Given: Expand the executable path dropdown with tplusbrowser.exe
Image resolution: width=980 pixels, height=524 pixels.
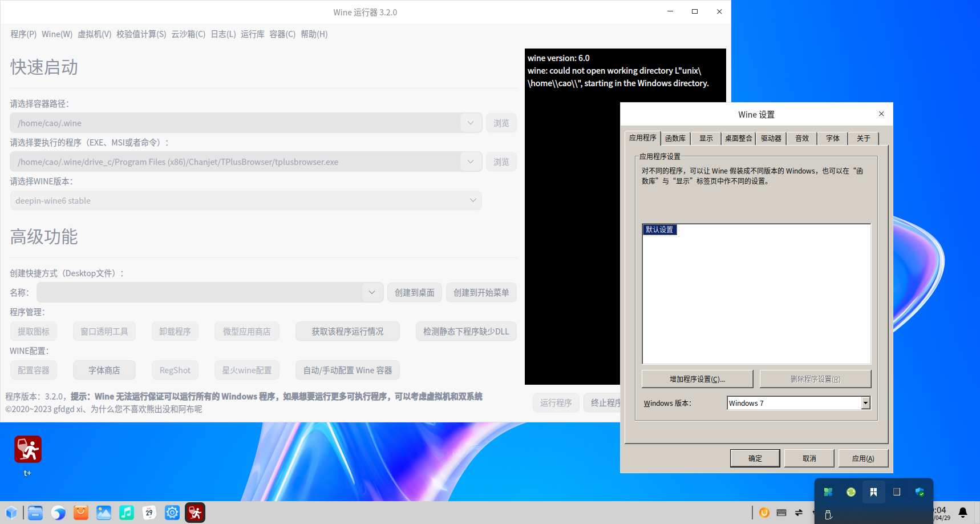Looking at the screenshot, I should point(471,162).
